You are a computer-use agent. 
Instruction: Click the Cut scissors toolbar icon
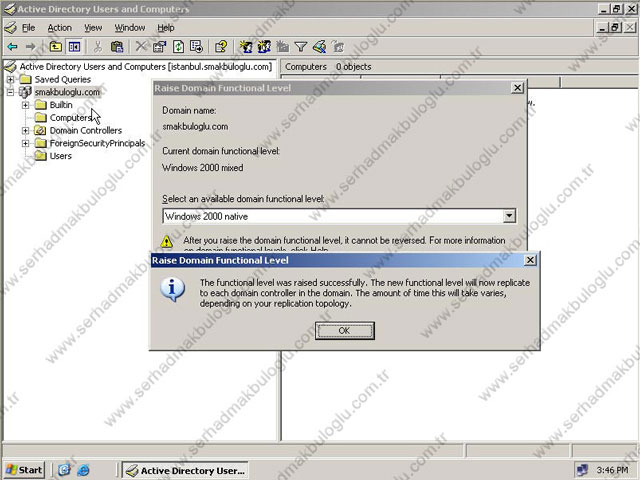coord(98,47)
